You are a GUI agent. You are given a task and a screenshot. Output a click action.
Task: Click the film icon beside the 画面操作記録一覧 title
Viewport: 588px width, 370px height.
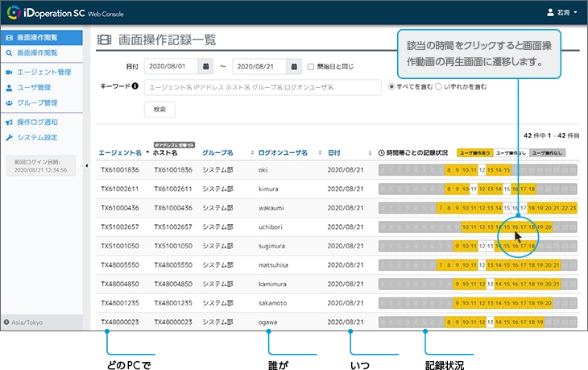pyautogui.click(x=104, y=39)
